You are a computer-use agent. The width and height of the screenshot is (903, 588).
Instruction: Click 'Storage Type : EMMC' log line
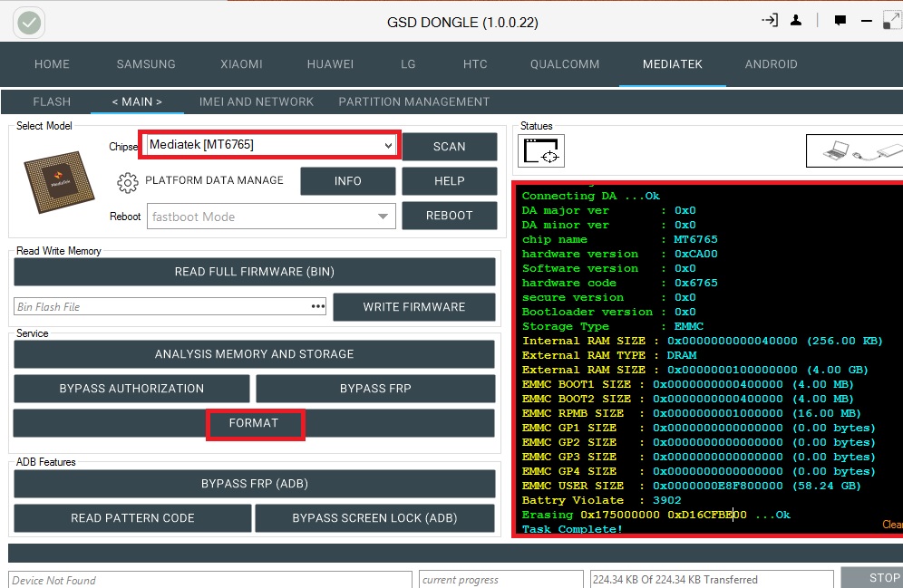[x=613, y=326]
